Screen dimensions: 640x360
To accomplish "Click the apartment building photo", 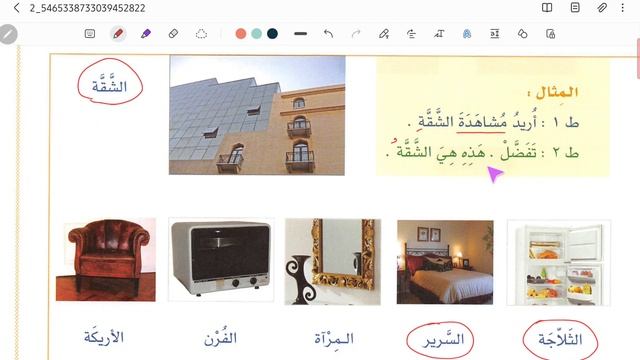I will click(x=257, y=116).
